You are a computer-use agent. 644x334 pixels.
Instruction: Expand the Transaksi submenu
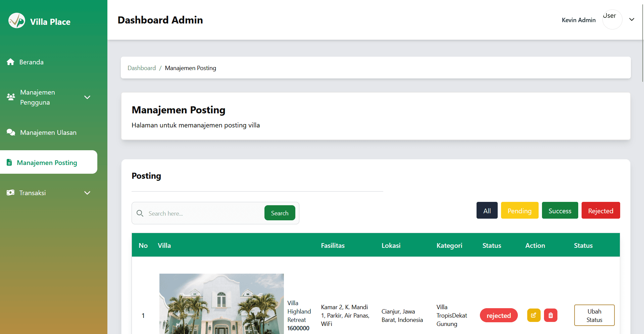87,193
